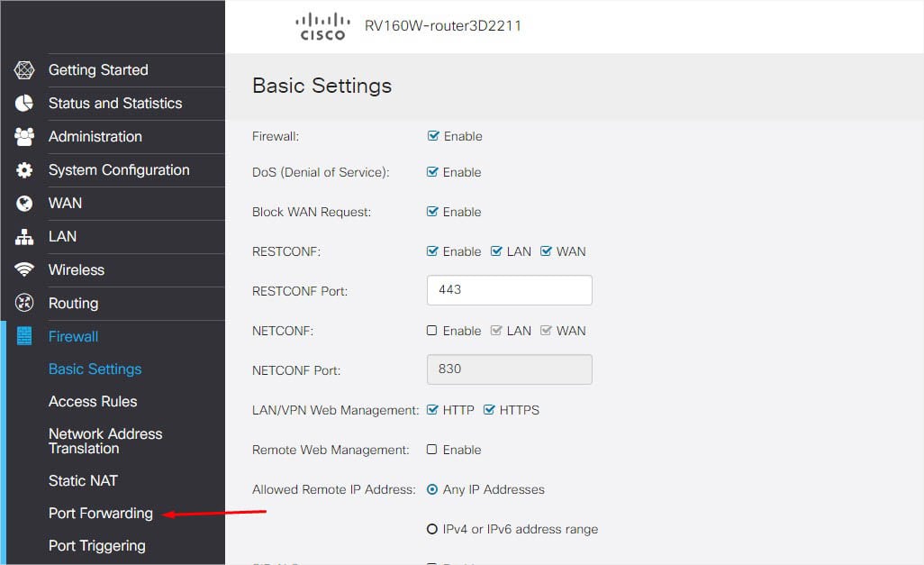Click the Cisco logo in the header
Viewport: 924px width, 565px height.
322,26
